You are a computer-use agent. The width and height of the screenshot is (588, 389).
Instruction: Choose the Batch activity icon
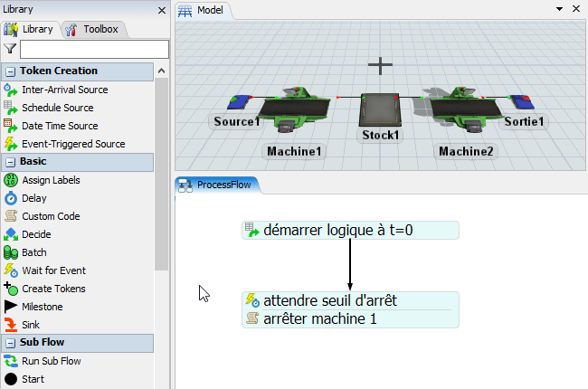click(x=11, y=252)
